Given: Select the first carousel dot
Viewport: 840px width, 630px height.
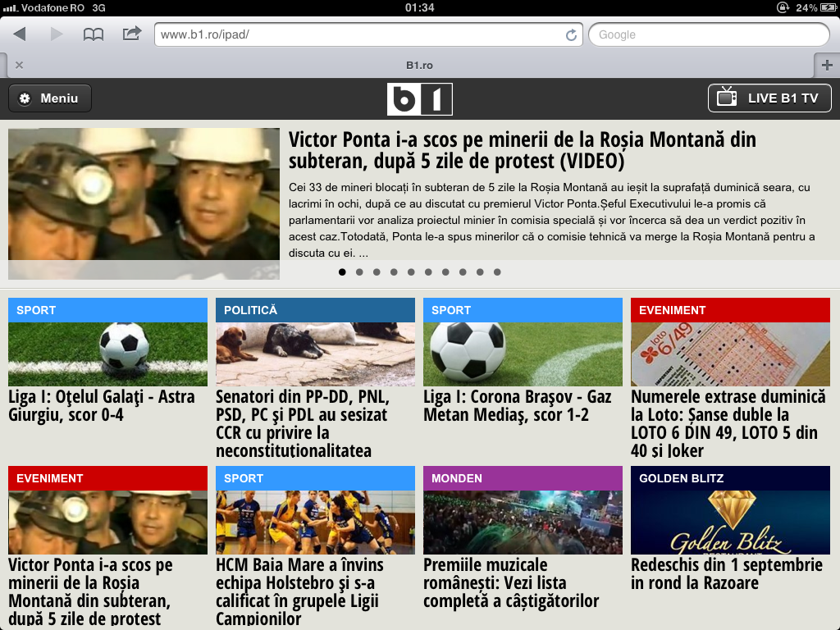Looking at the screenshot, I should point(342,272).
